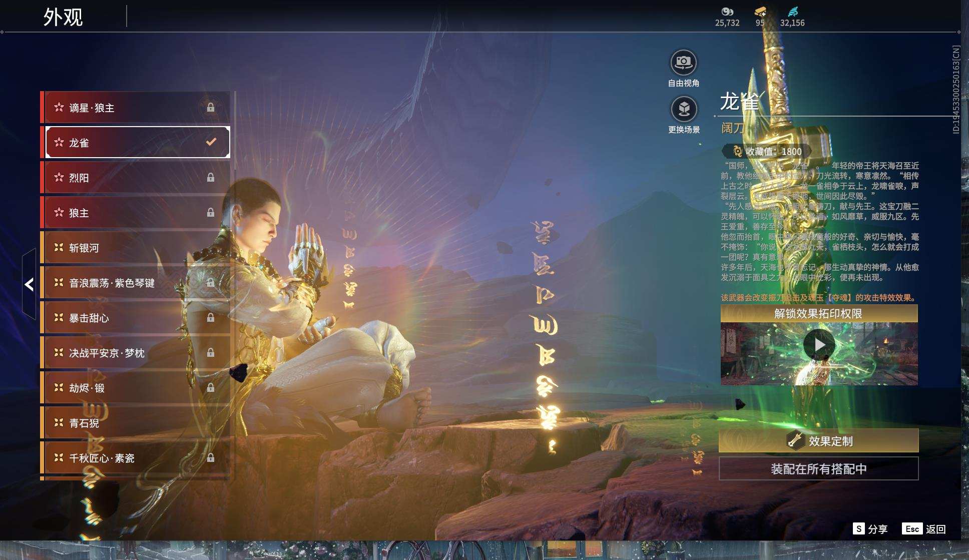Select the 谪星·狼主 skin
Viewport: 969px width, 560px height.
135,108
